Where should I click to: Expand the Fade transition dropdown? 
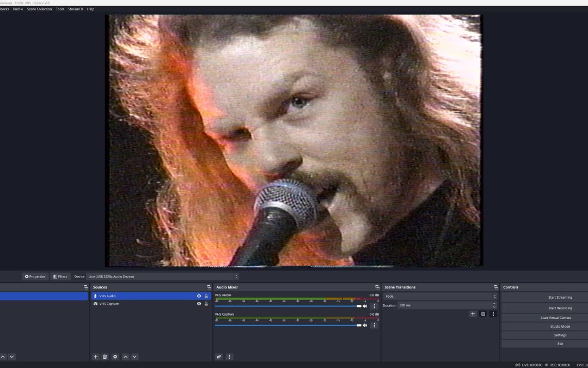click(440, 296)
